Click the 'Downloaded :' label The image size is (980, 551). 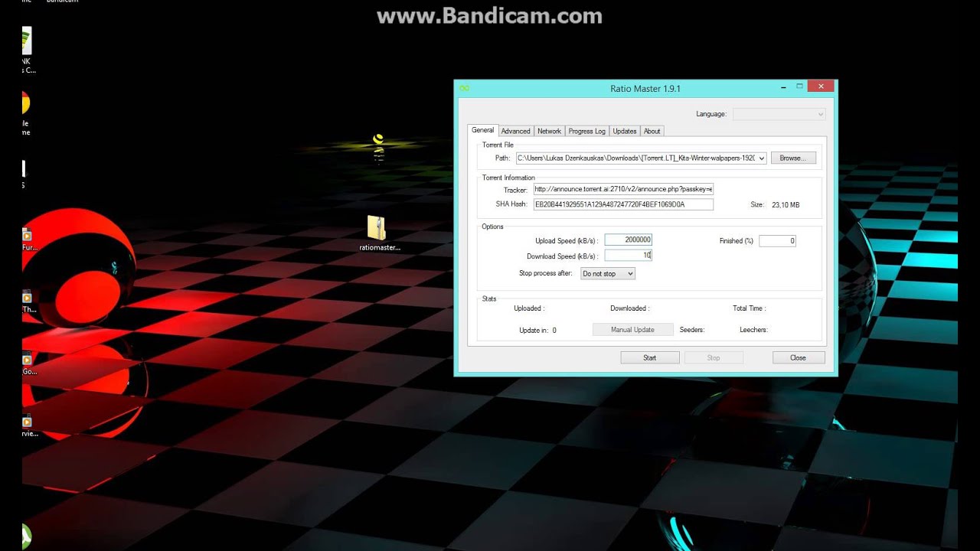[x=629, y=308]
